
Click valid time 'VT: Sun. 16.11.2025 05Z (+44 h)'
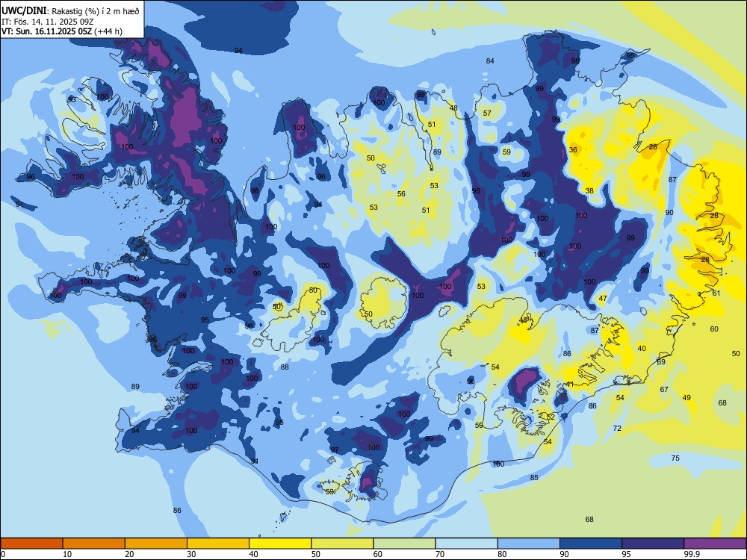pyautogui.click(x=62, y=31)
